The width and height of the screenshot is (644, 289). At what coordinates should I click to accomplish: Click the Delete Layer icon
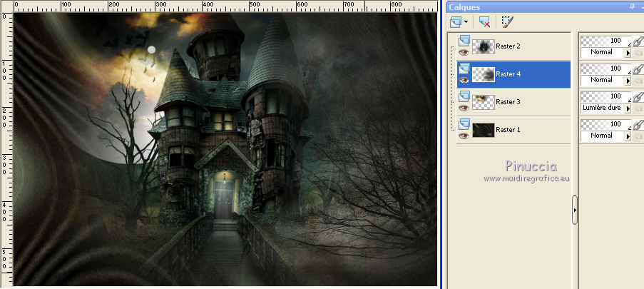[x=485, y=22]
